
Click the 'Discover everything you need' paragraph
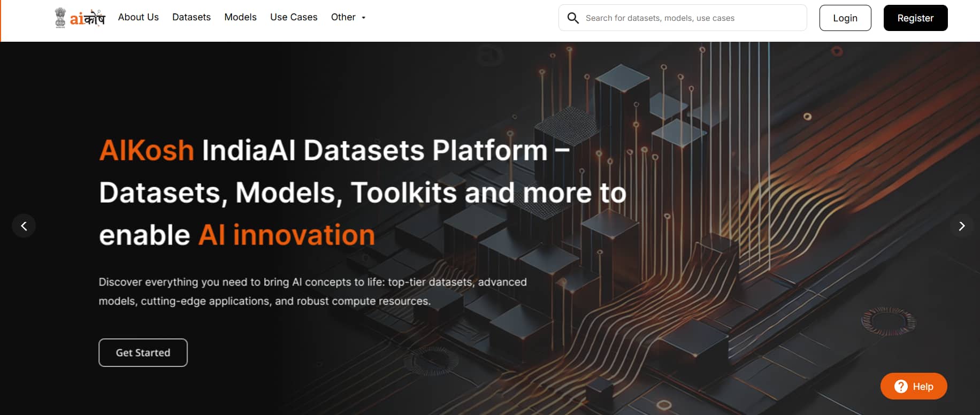[x=312, y=291]
